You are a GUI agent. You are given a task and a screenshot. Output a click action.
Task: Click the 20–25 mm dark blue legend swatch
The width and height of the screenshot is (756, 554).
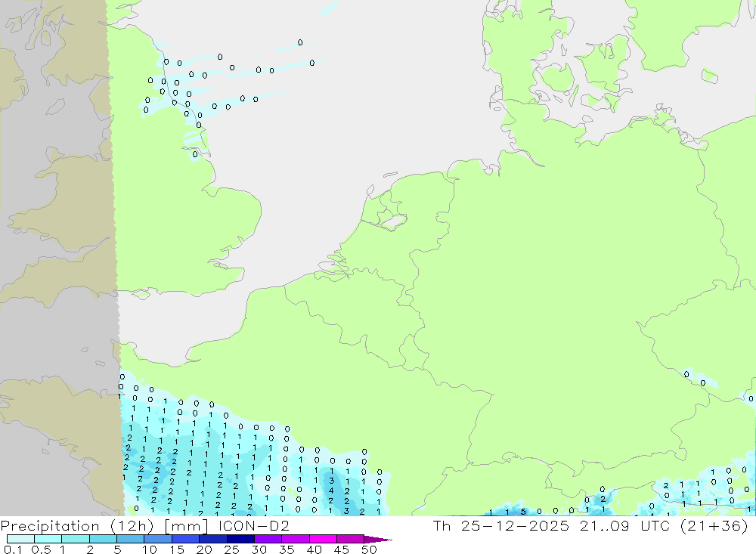pyautogui.click(x=213, y=539)
